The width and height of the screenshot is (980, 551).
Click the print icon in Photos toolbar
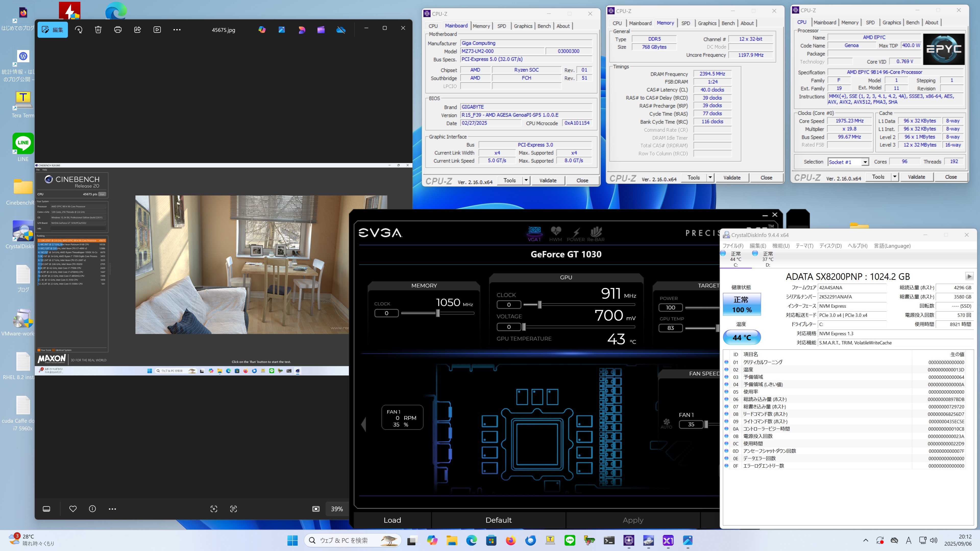tap(118, 30)
